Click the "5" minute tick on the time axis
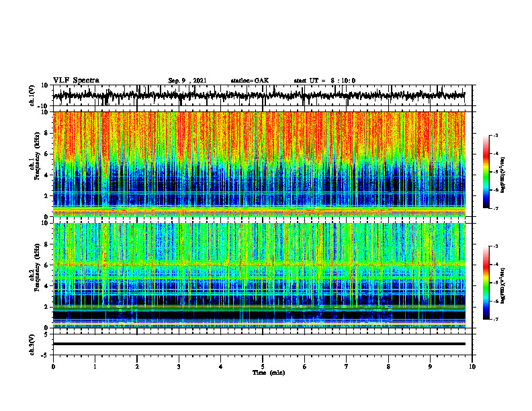This screenshot has height=411, width=532. pos(263,367)
